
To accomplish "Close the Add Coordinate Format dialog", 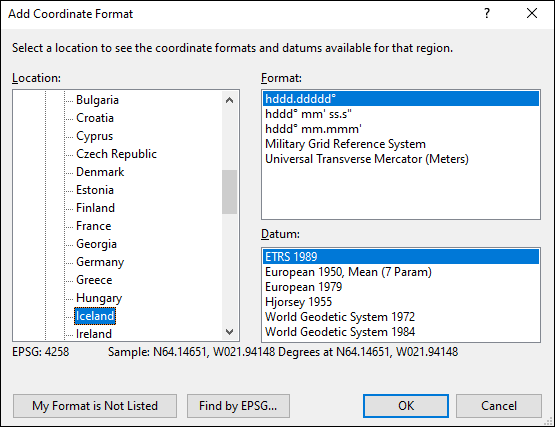I will (532, 13).
